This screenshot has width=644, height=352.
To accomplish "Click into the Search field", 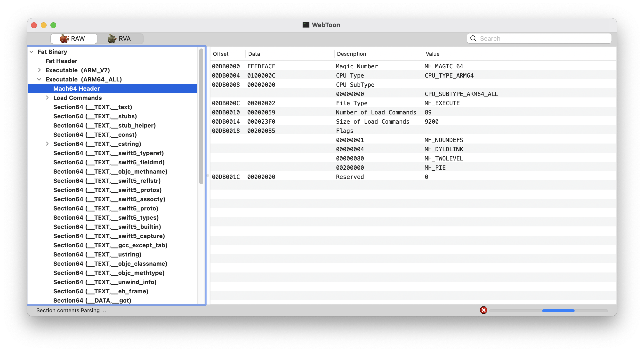I will click(x=539, y=39).
